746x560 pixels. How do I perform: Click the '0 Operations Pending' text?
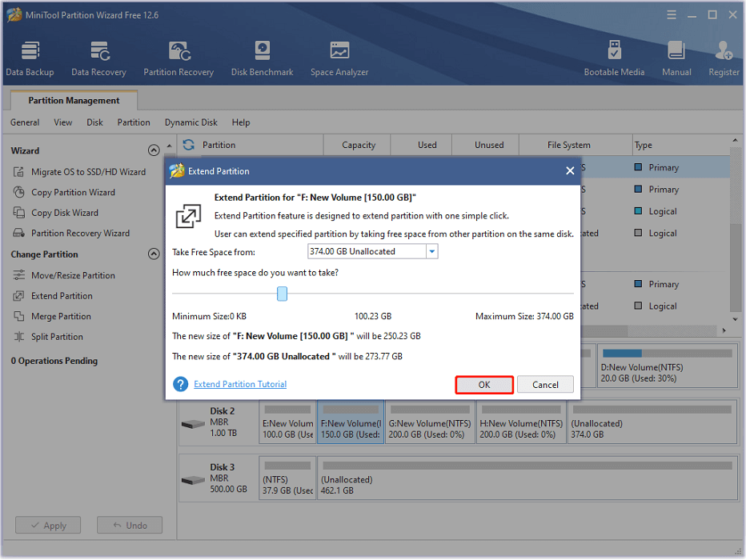click(x=54, y=361)
